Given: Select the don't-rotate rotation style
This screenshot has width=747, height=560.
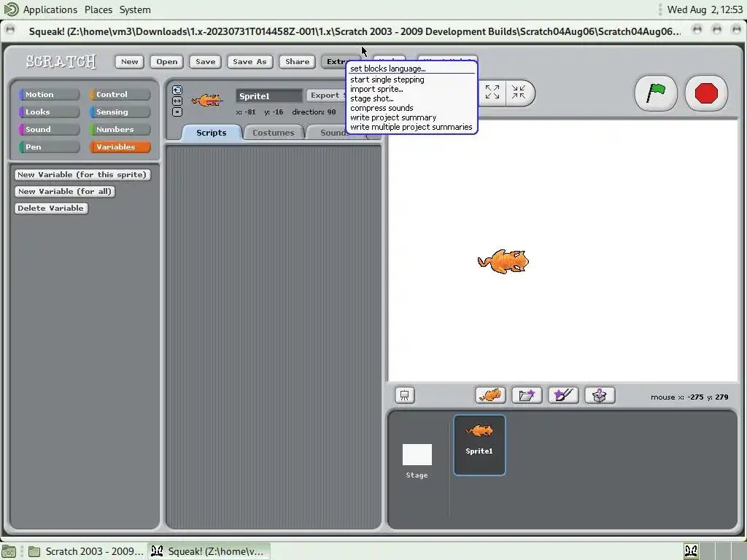Looking at the screenshot, I should click(177, 112).
